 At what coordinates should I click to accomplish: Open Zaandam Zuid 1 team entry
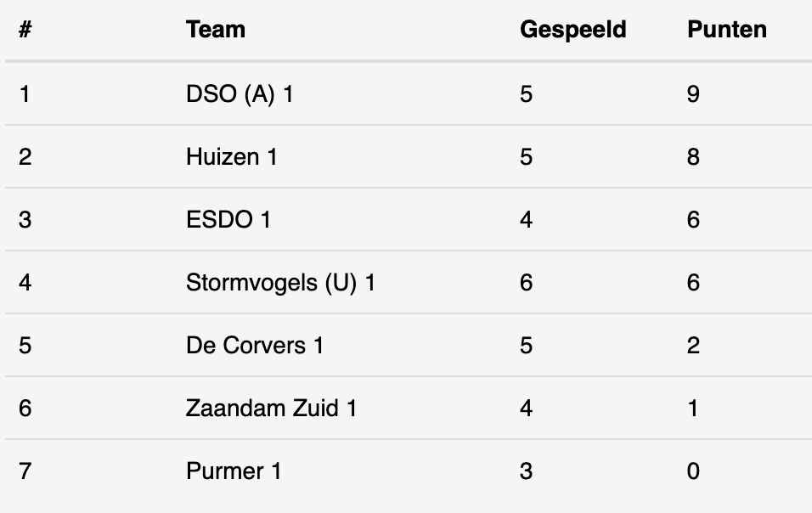tap(271, 408)
